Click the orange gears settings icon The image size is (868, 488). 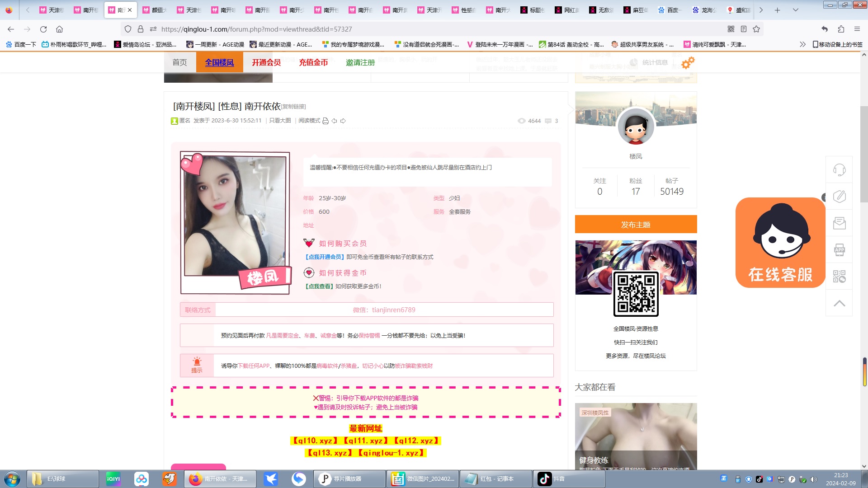(688, 63)
